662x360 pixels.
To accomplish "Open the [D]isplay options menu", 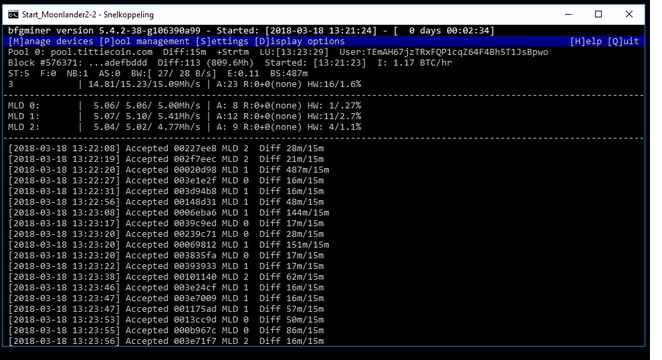I will coord(299,41).
